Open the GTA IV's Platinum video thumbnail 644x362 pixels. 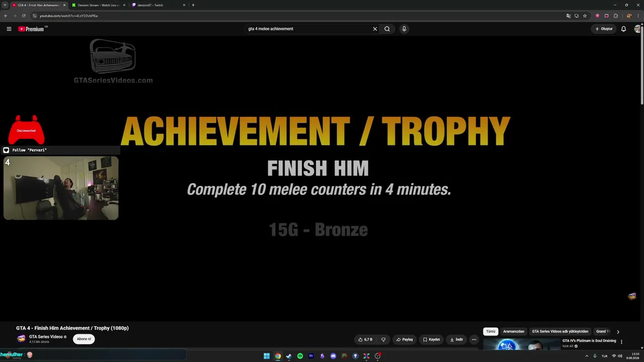[x=521, y=344]
